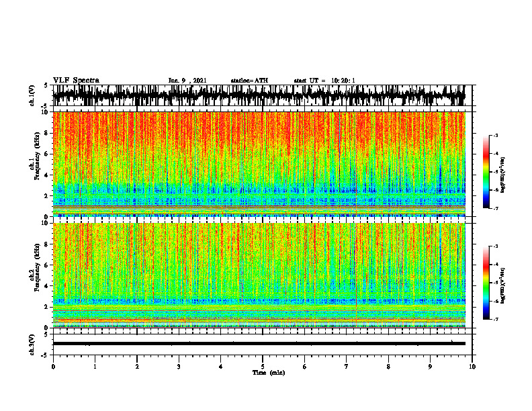The width and height of the screenshot is (532, 411).
Task: Click time axis tick label "0"
Action: (x=53, y=367)
